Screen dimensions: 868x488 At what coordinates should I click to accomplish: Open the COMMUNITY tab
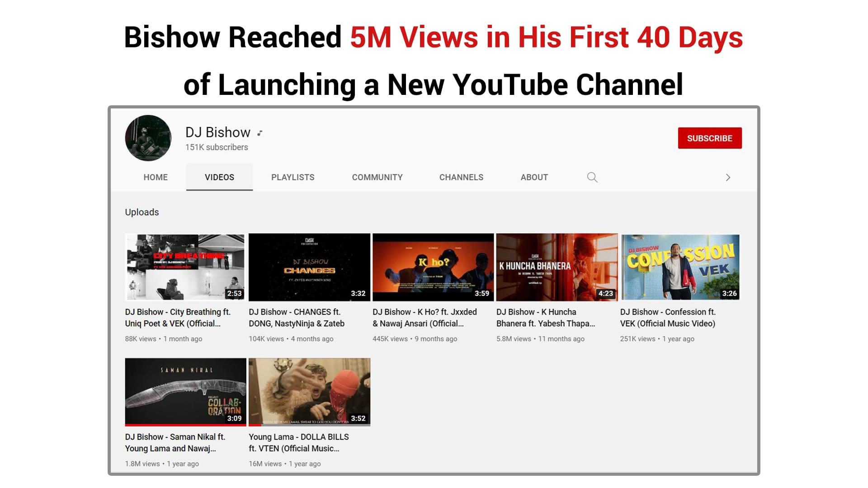[x=377, y=177]
